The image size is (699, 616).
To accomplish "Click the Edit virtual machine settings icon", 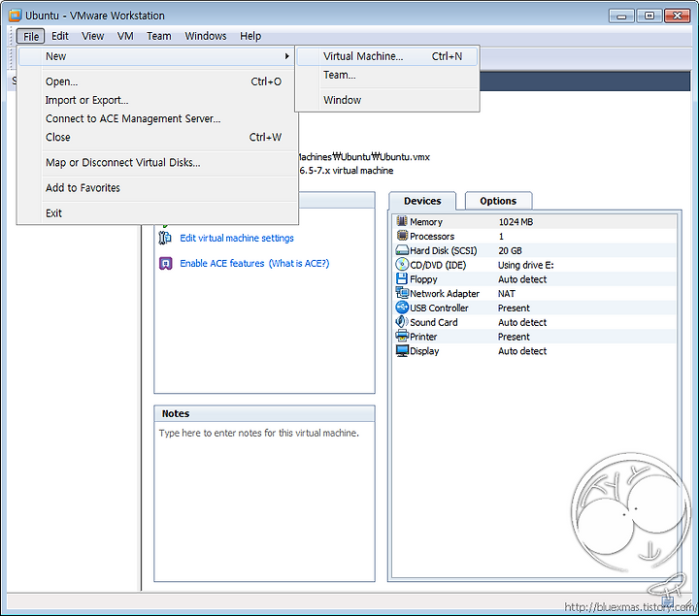I will point(165,238).
